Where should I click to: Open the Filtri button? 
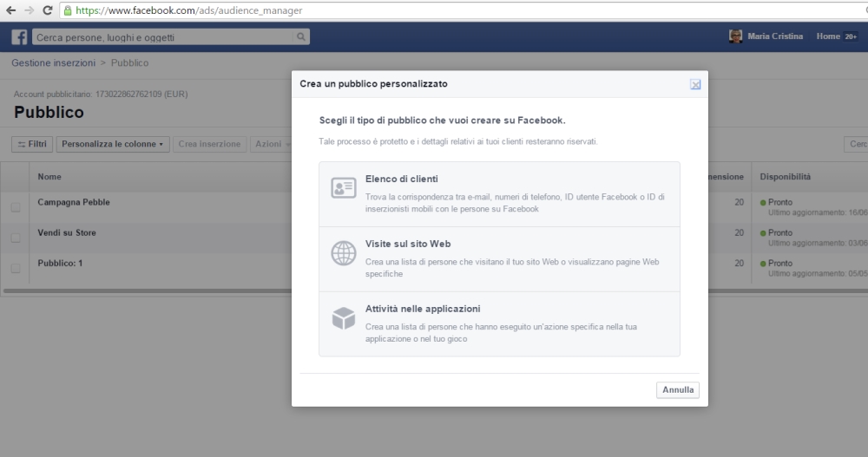(x=32, y=144)
